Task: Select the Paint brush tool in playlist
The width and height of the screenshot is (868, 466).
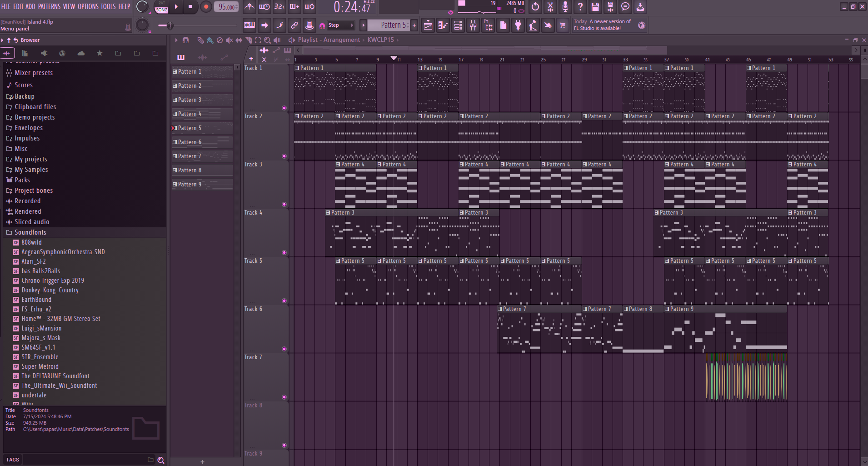Action: pos(210,40)
